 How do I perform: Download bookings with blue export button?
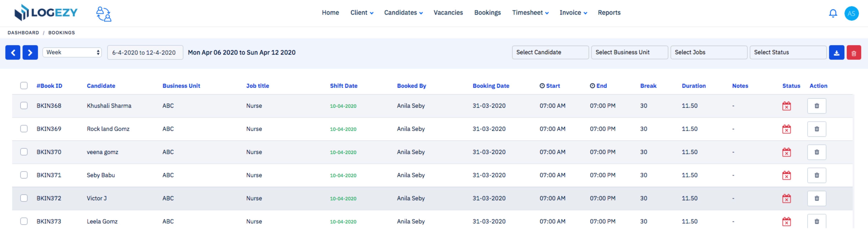(x=836, y=53)
